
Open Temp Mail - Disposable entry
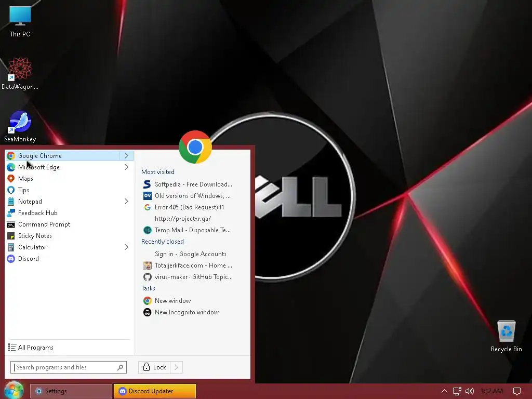(193, 230)
